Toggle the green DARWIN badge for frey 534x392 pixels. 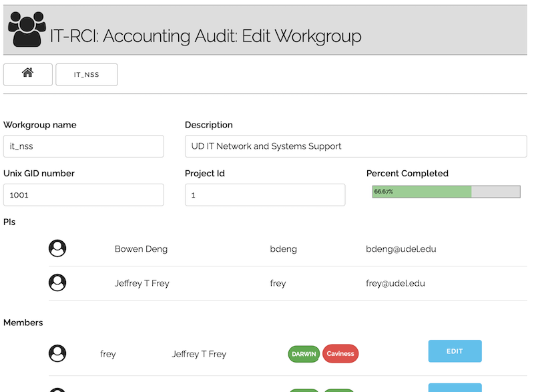(x=304, y=354)
